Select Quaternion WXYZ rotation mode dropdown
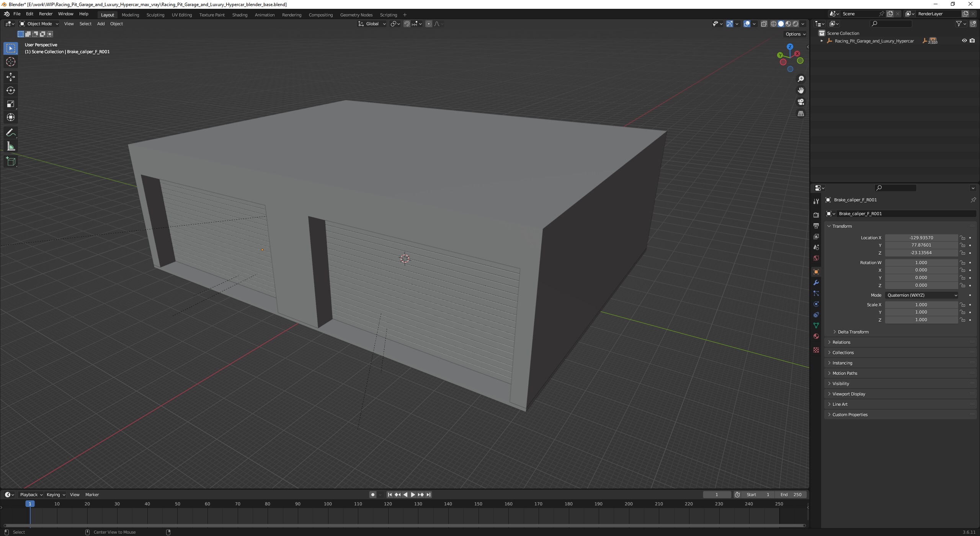This screenshot has height=536, width=980. (920, 294)
